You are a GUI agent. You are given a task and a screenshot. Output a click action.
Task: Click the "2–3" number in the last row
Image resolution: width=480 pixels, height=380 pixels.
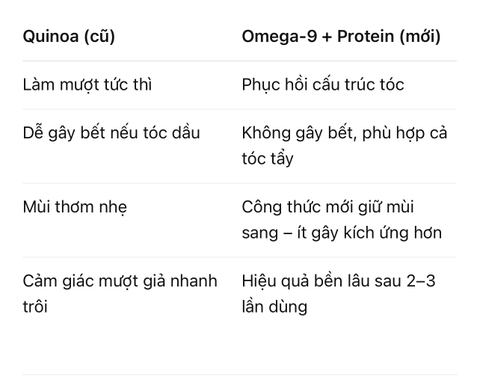pyautogui.click(x=421, y=281)
